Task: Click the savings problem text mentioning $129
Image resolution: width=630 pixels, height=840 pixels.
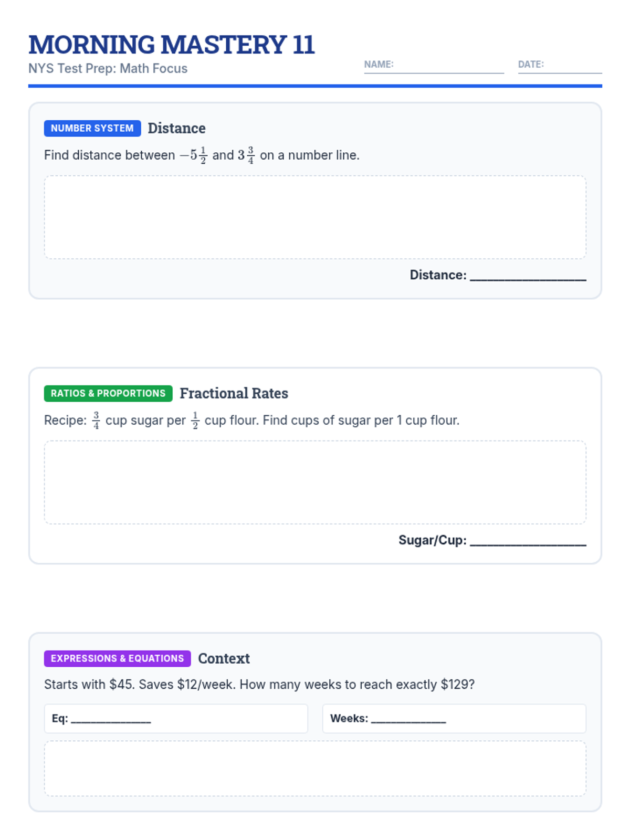Action: (x=259, y=685)
